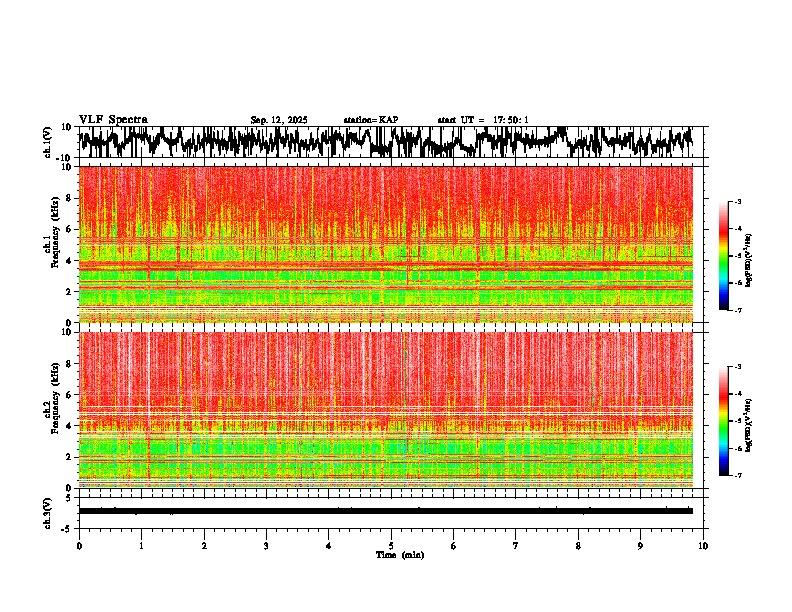Click tick label "3" on the Time axis

(266, 546)
